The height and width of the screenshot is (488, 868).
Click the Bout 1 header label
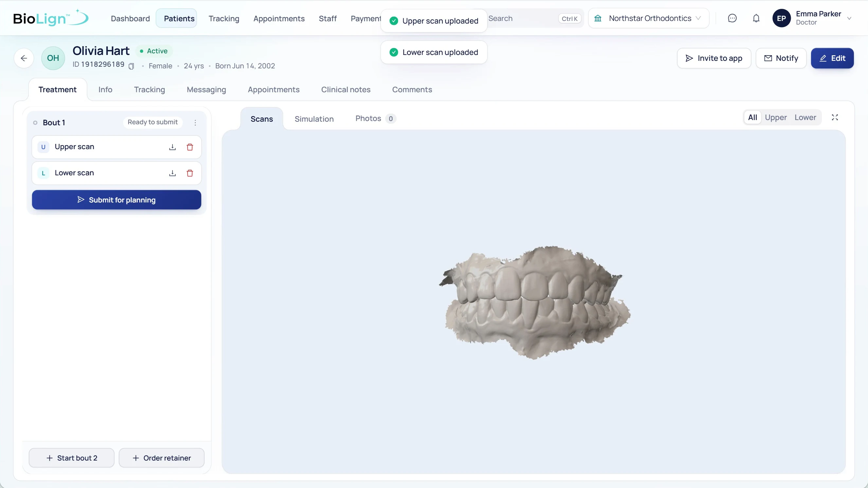tap(54, 123)
